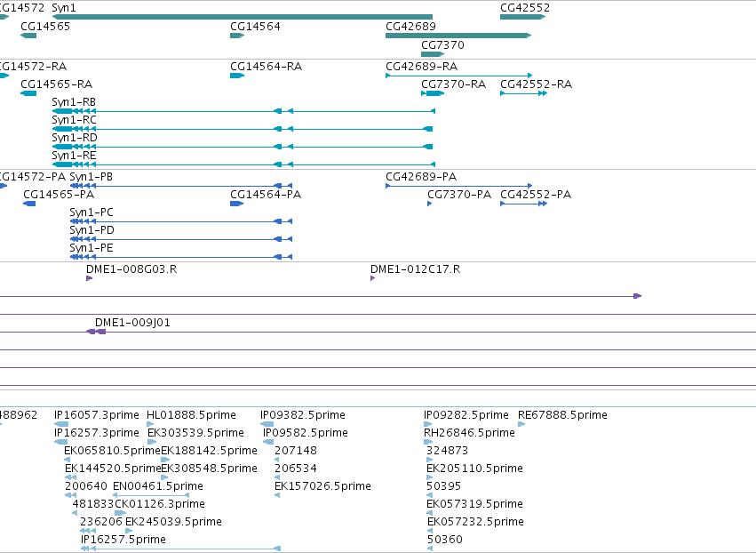Click the CK01126.3prime EST label
This screenshot has height=553, width=756.
click(x=160, y=505)
